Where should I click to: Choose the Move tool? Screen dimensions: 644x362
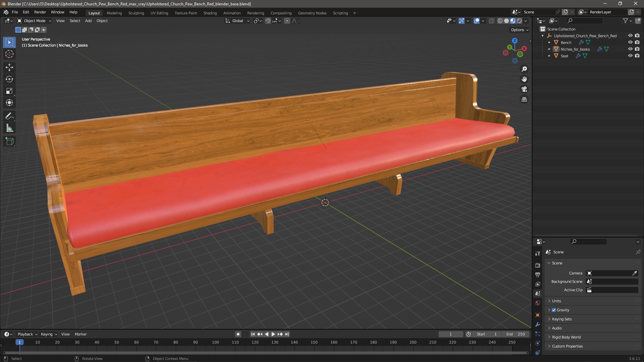click(x=9, y=67)
